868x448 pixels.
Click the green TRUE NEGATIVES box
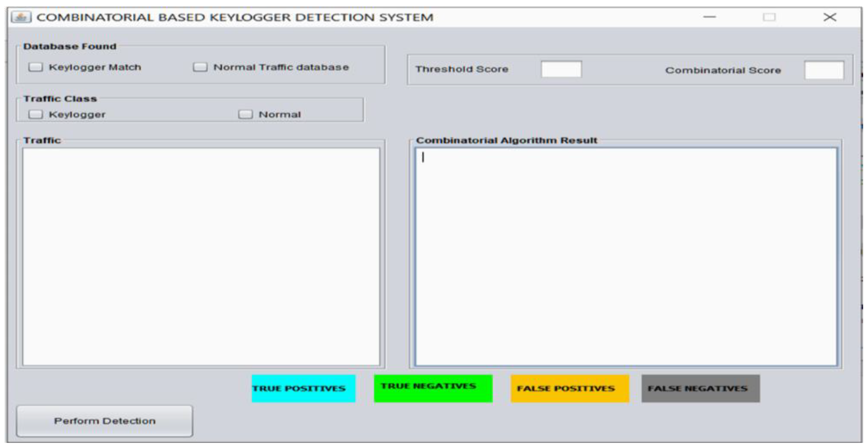(433, 388)
